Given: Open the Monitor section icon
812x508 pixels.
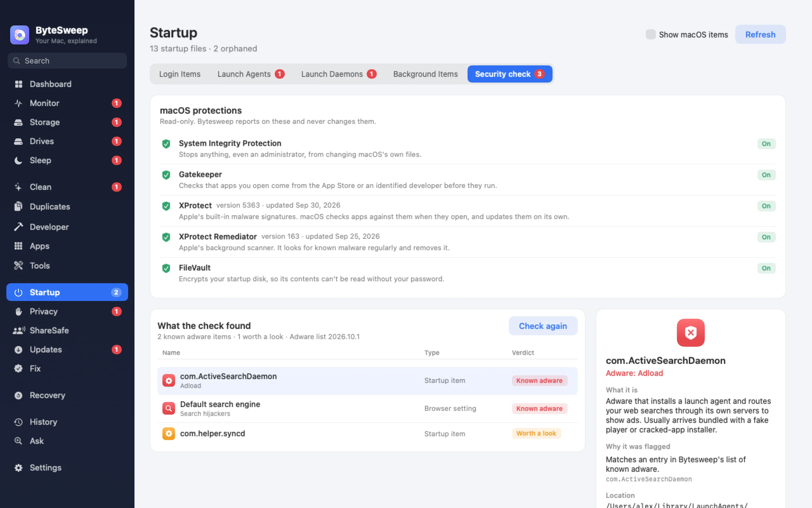Looking at the screenshot, I should pyautogui.click(x=18, y=103).
